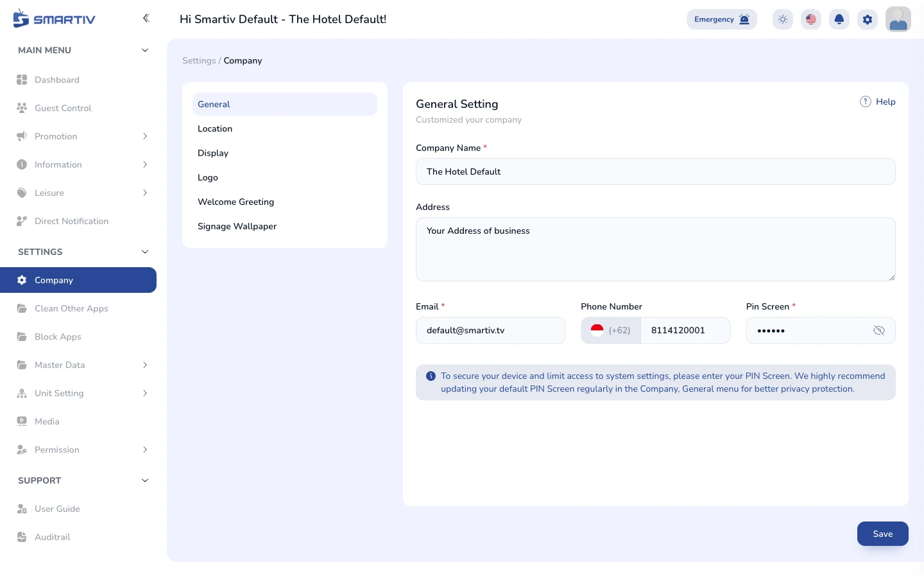Expand the Promotion submenu chevron
Screen dimensions: 924x578
[145, 136]
